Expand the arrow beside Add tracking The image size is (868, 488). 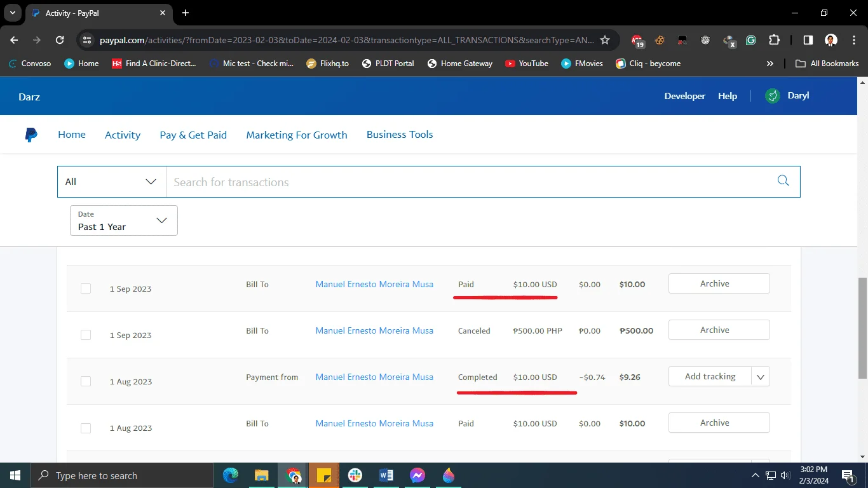point(761,377)
